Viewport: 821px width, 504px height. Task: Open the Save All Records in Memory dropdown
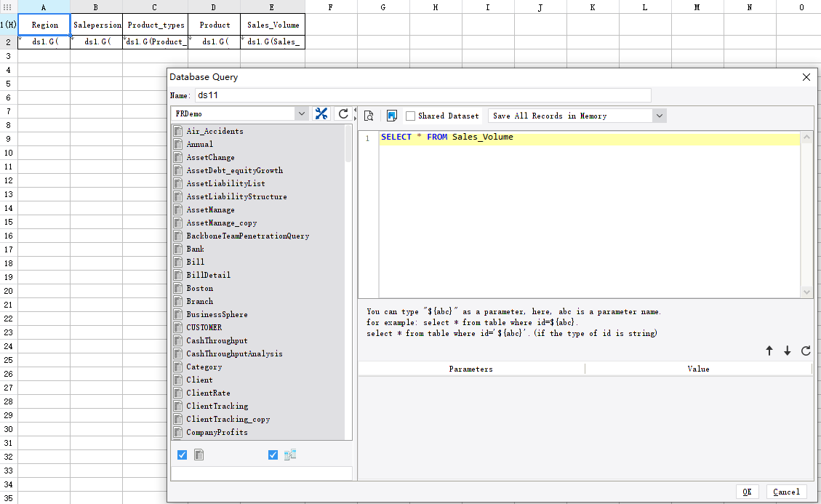(658, 115)
